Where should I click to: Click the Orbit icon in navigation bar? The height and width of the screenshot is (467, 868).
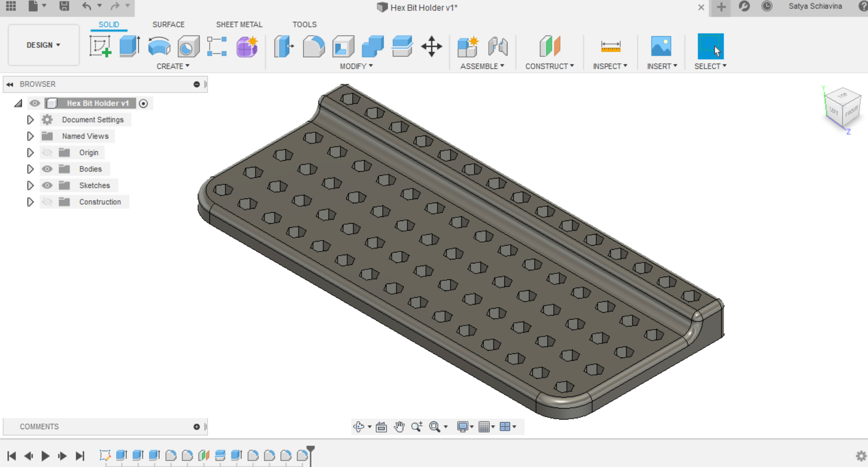[x=360, y=426]
